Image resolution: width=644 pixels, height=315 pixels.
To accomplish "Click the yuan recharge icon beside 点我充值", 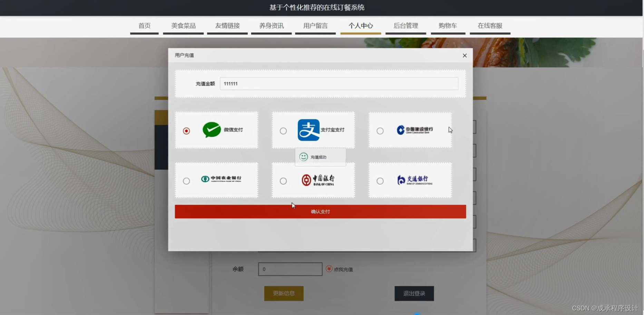I will click(329, 269).
